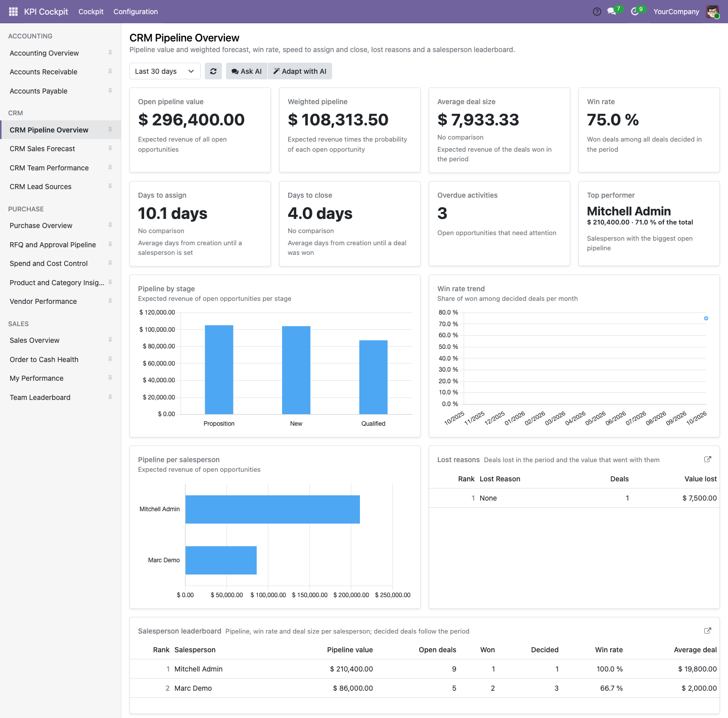Click the win rate trend data point
Screen dimensions: 728x718
pyautogui.click(x=706, y=318)
